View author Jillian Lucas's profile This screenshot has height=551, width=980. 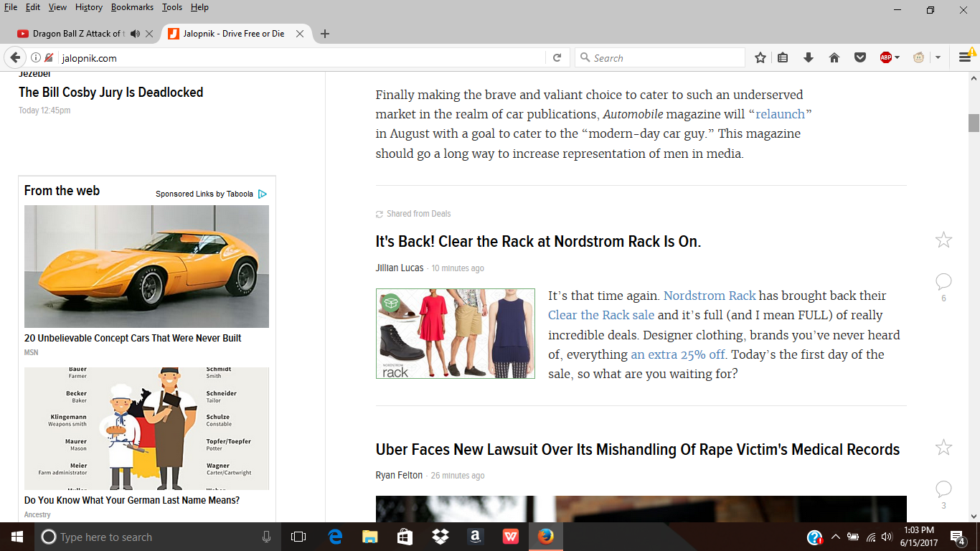coord(400,268)
